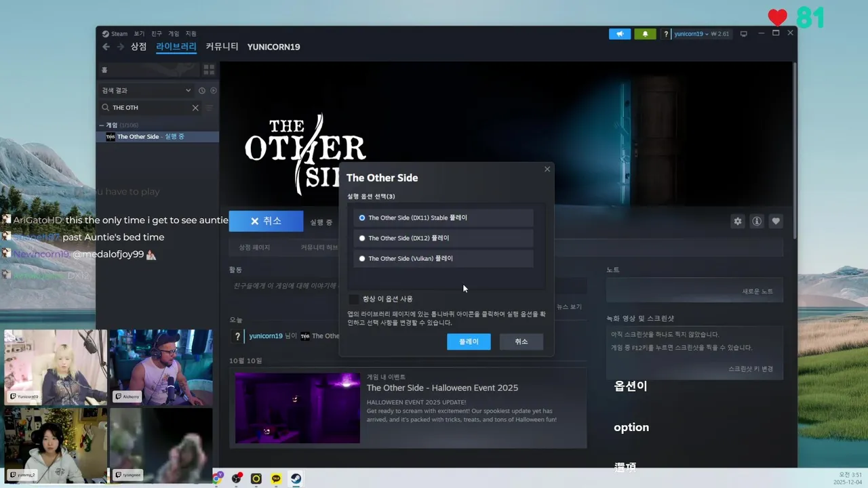
Task: Click the recent activity clock filter icon
Action: tap(201, 90)
